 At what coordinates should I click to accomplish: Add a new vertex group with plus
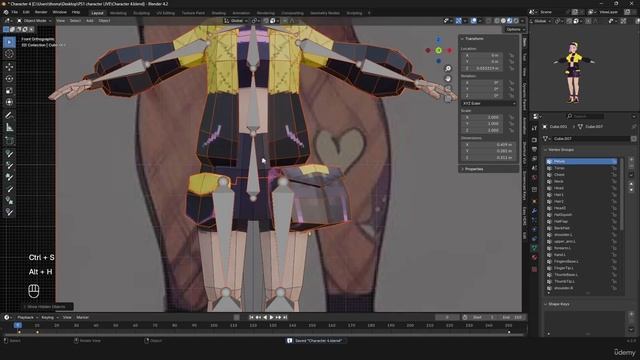click(631, 160)
